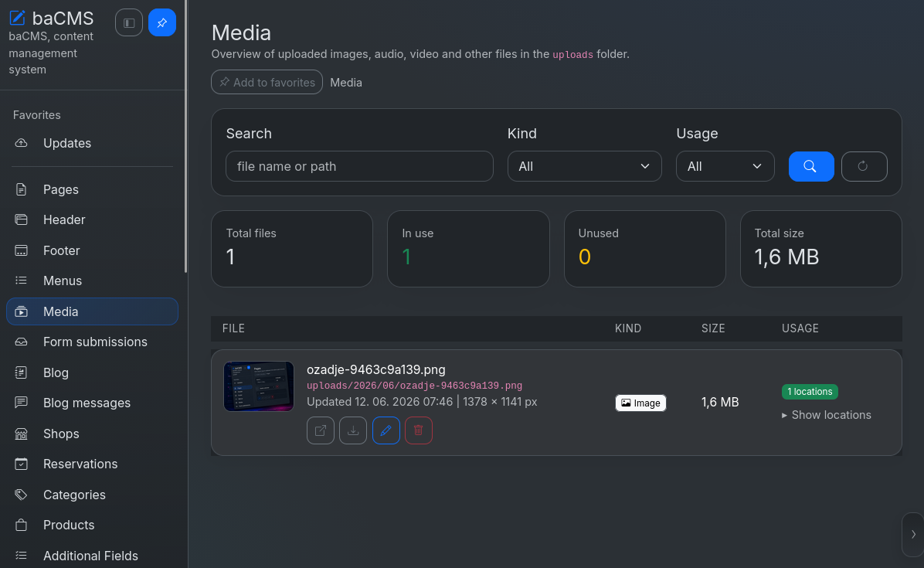Toggle the sidebar collapse button
This screenshot has height=568, width=924.
pos(129,23)
